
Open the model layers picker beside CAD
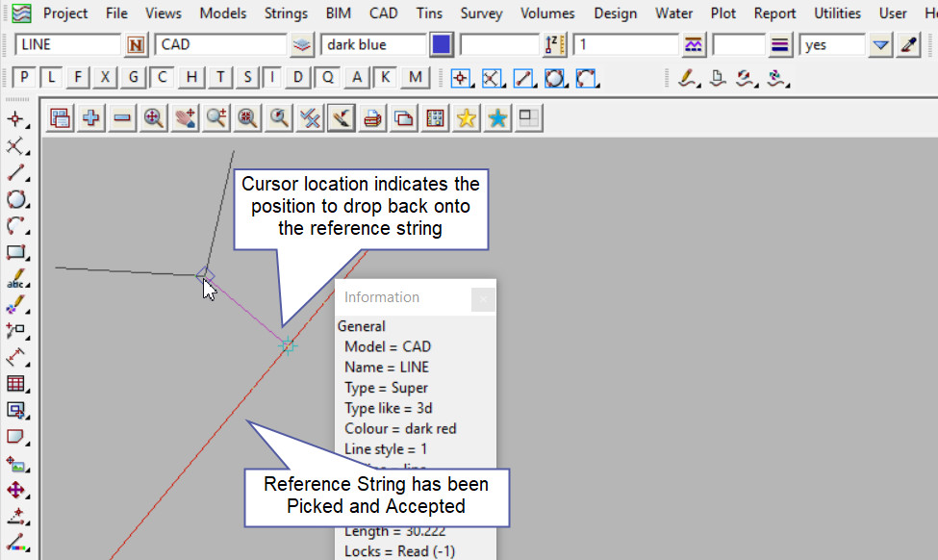[302, 45]
